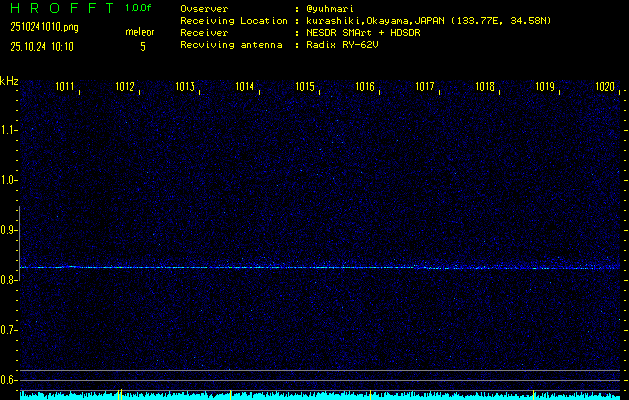This screenshot has width=629, height=400.
Task: Select the 1017 time marker
Action: 425,87
